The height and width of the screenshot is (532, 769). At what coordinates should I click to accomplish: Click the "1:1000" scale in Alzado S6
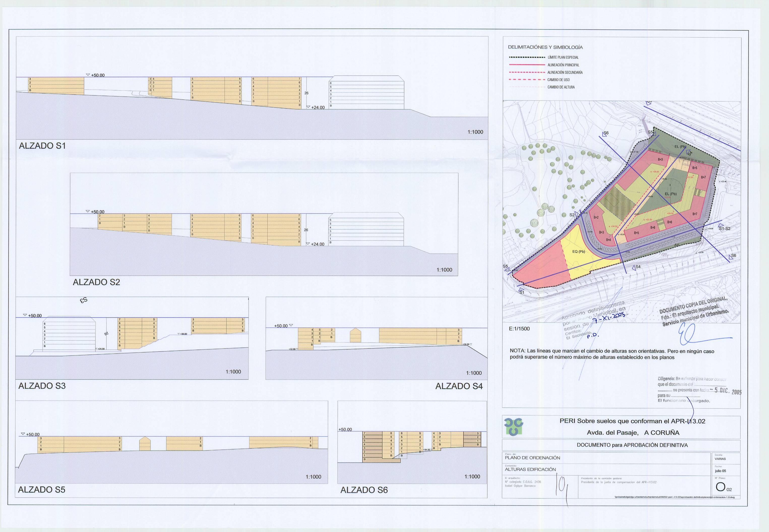(x=472, y=477)
